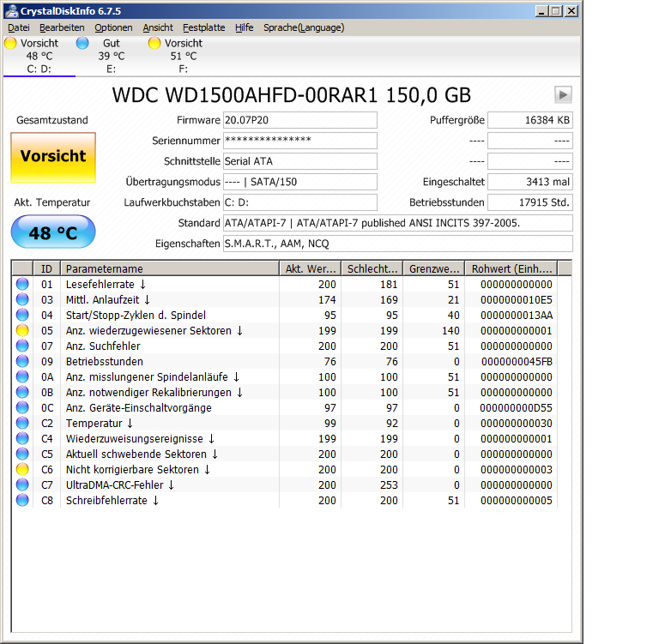Go to next disk with the arrow button

click(x=563, y=95)
